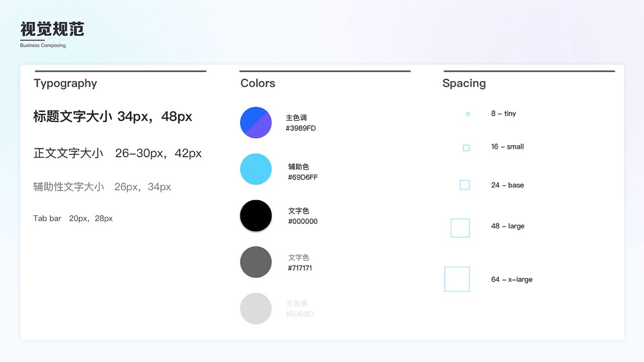Viewport: 644px width, 362px height.
Task: Select the 16 small spacing square
Action: pyautogui.click(x=466, y=148)
